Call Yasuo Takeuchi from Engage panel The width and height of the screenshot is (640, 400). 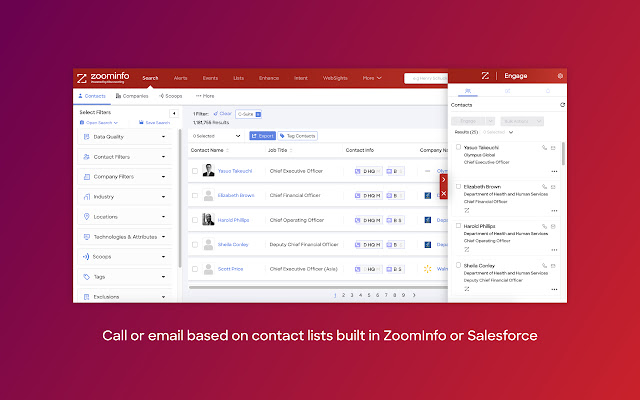pyautogui.click(x=544, y=148)
